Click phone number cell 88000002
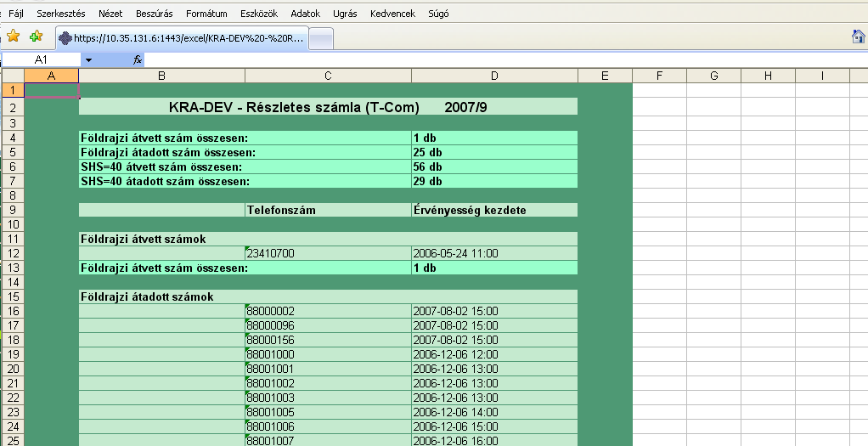The height and width of the screenshot is (446, 868). click(x=328, y=311)
